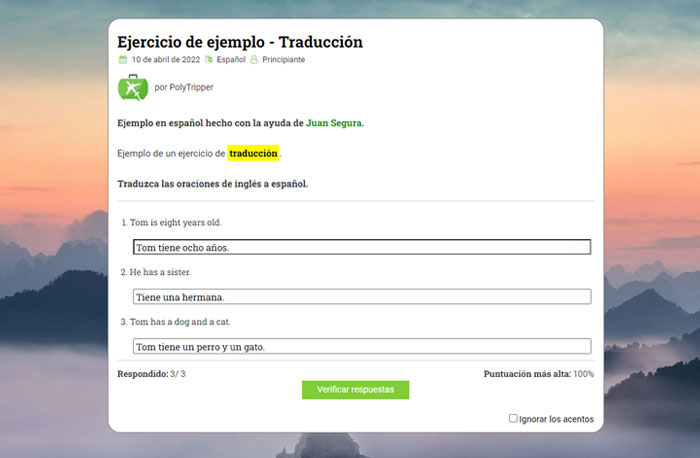Click the sentence 'He has a sister.'
Viewport: 700px width, 458px height.
160,272
